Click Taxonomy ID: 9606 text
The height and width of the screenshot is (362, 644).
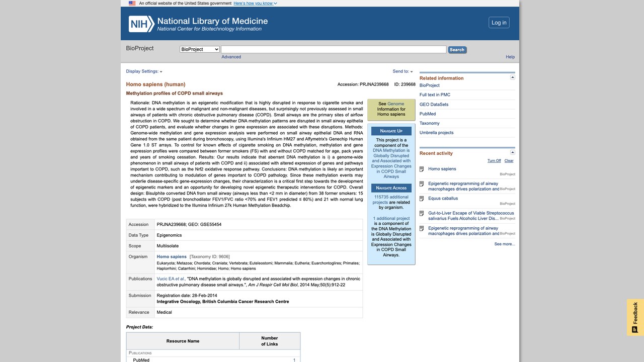tap(210, 257)
